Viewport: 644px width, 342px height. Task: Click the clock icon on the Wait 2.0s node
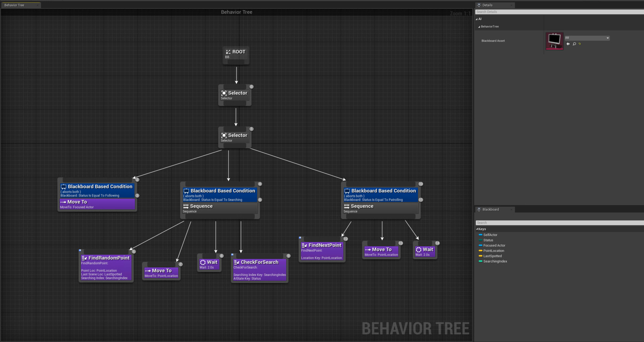pos(203,263)
